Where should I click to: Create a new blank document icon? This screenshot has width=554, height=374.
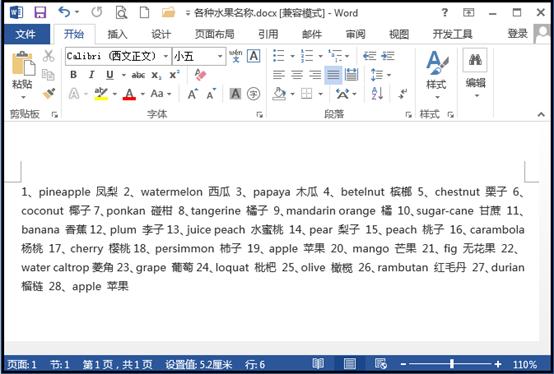[x=144, y=13]
